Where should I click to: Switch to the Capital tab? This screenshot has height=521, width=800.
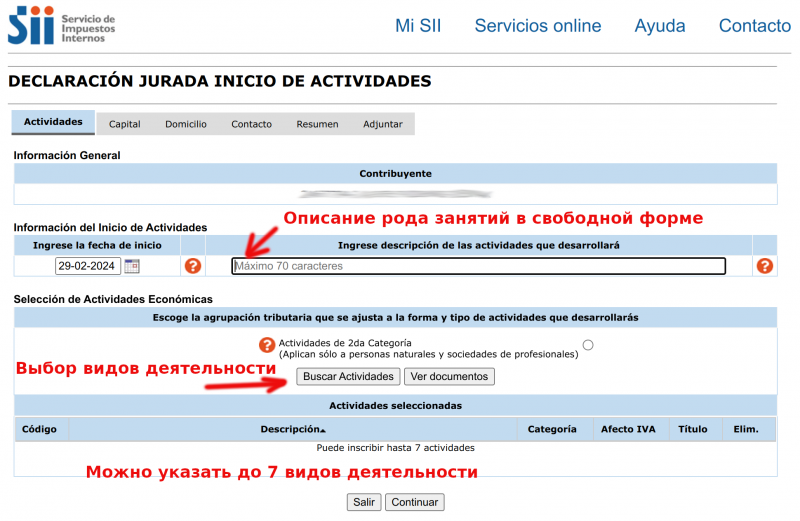click(x=124, y=124)
